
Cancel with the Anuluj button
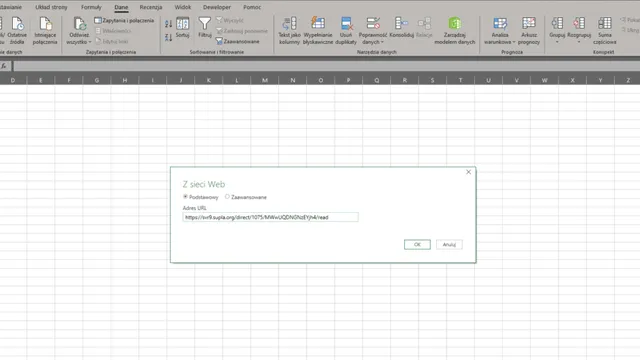click(449, 244)
